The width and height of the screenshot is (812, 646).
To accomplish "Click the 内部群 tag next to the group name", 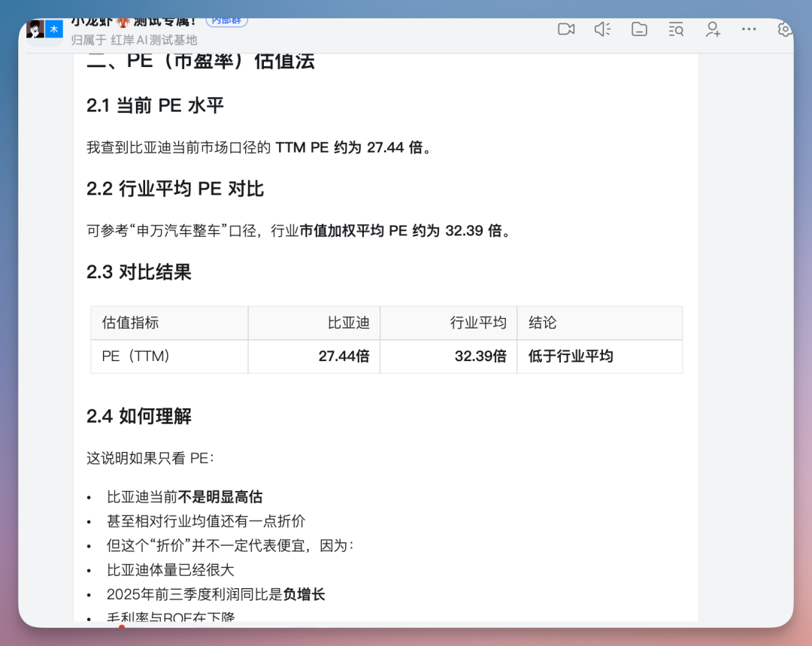I will tap(226, 20).
